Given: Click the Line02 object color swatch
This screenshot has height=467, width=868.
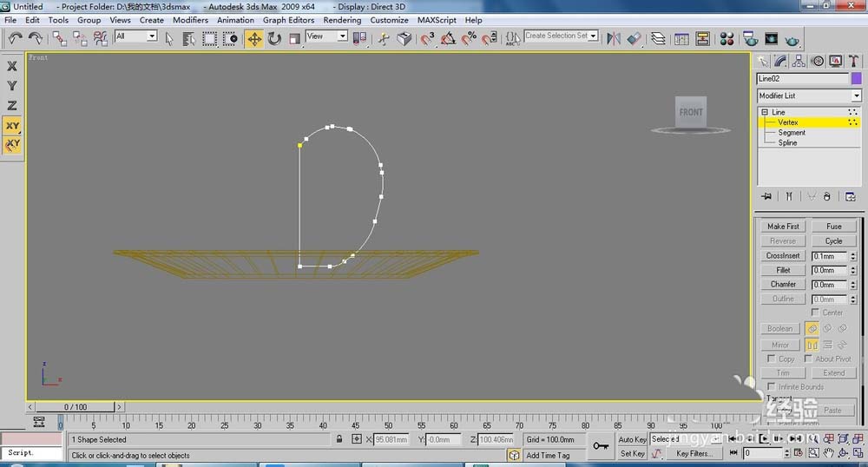Looking at the screenshot, I should (x=856, y=79).
